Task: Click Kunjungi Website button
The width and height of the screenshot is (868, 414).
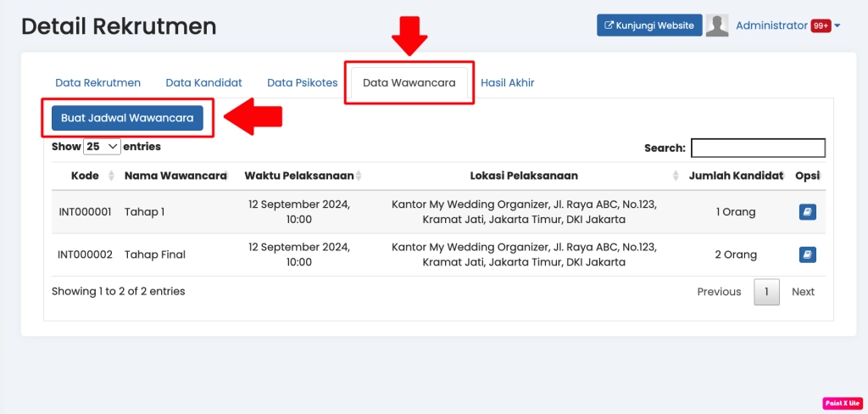Action: tap(649, 25)
